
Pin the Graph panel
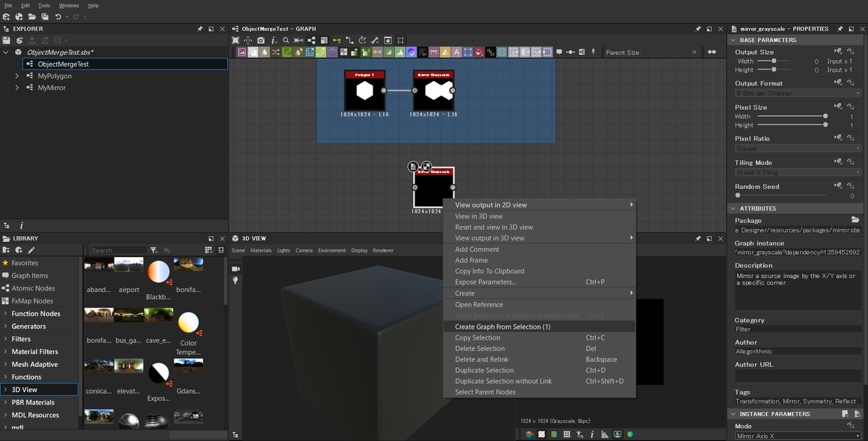pyautogui.click(x=698, y=29)
